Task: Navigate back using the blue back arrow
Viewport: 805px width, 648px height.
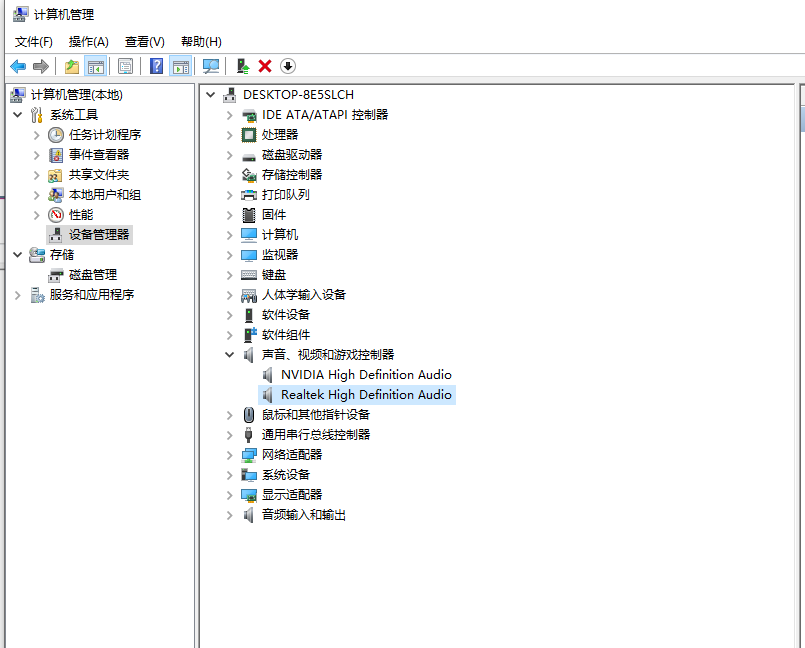Action: (18, 66)
